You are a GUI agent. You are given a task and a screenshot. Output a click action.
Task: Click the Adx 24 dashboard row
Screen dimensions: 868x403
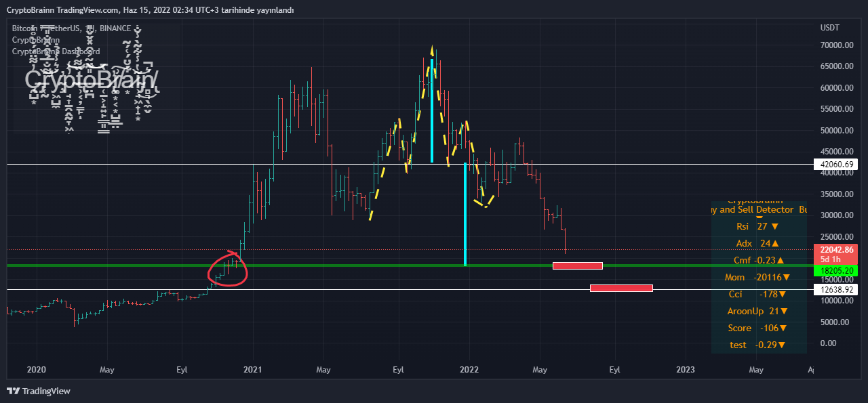coord(758,243)
